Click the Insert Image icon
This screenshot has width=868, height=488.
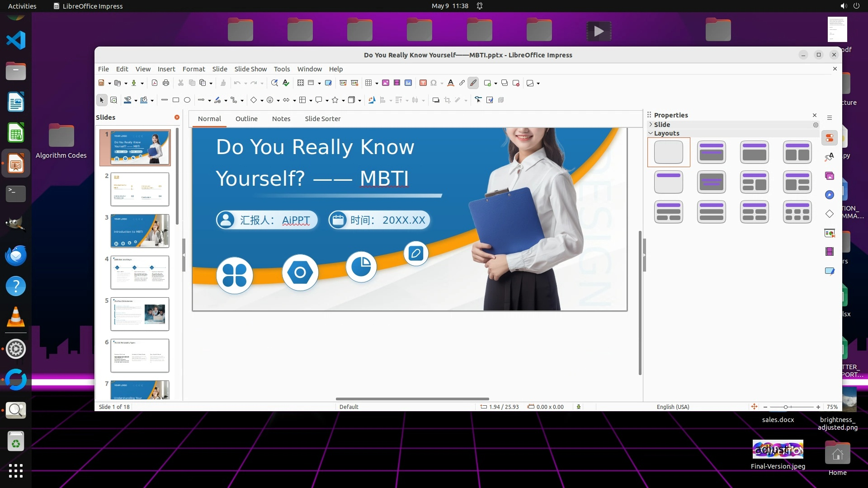point(386,83)
